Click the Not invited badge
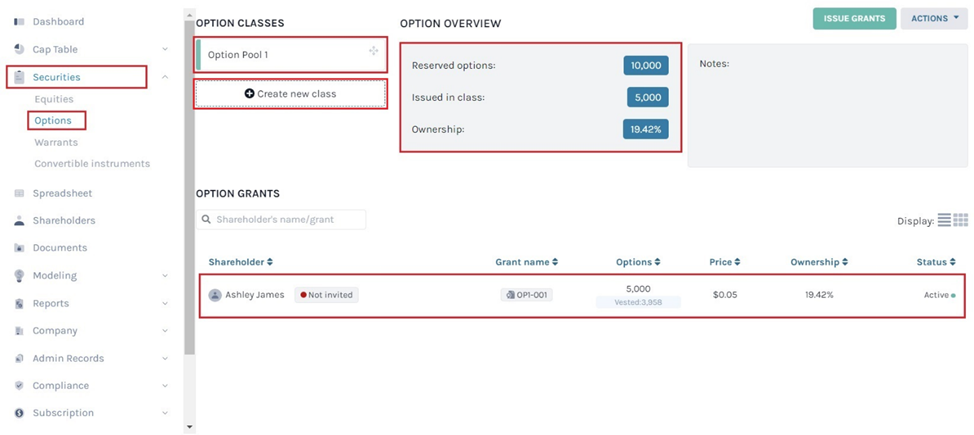The width and height of the screenshot is (974, 435). point(327,295)
